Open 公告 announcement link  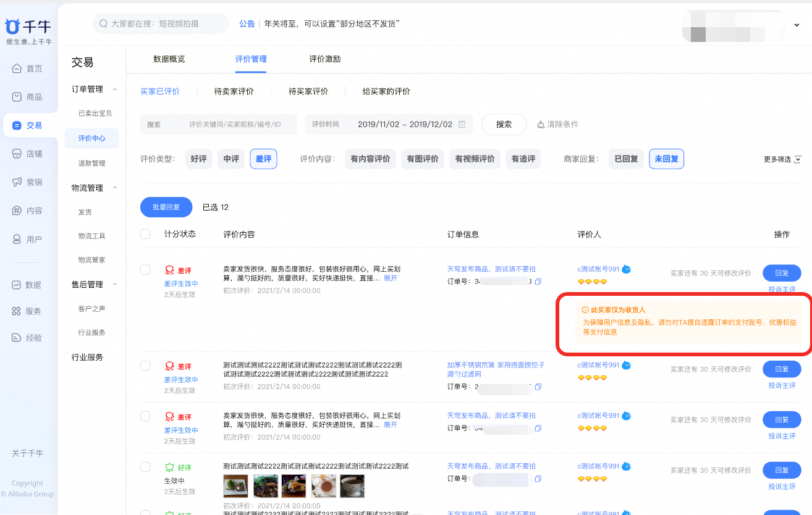pos(247,23)
